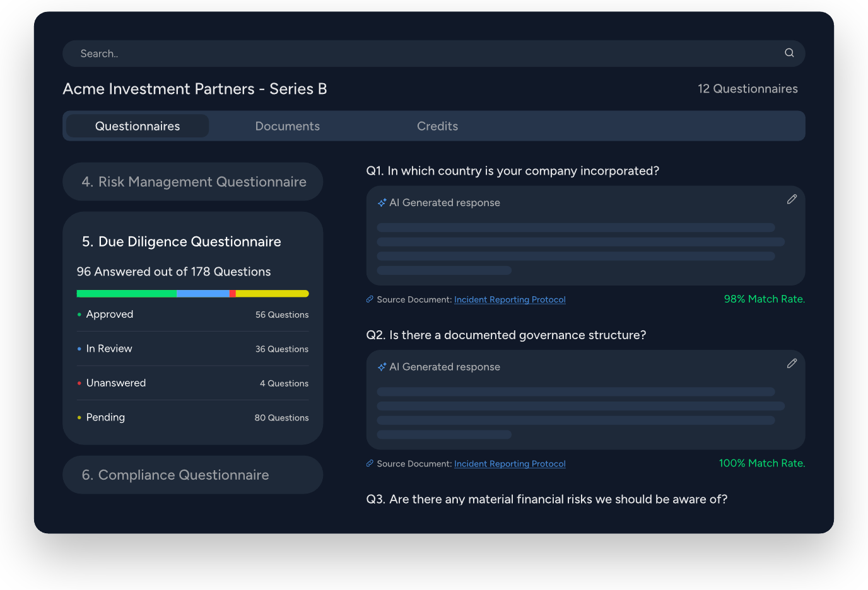This screenshot has height=590, width=868.
Task: Select the In Review status row
Action: pyautogui.click(x=192, y=349)
